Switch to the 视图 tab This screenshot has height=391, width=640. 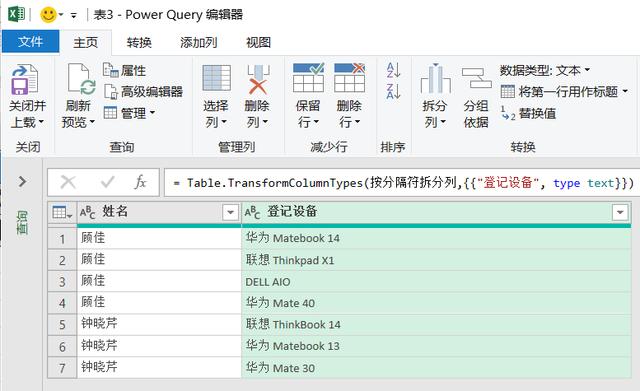[x=258, y=42]
